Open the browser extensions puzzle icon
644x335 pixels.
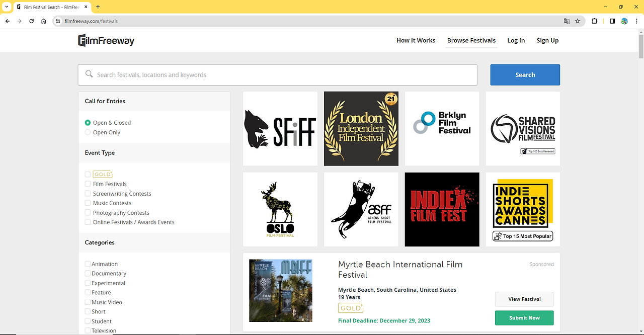pyautogui.click(x=594, y=21)
